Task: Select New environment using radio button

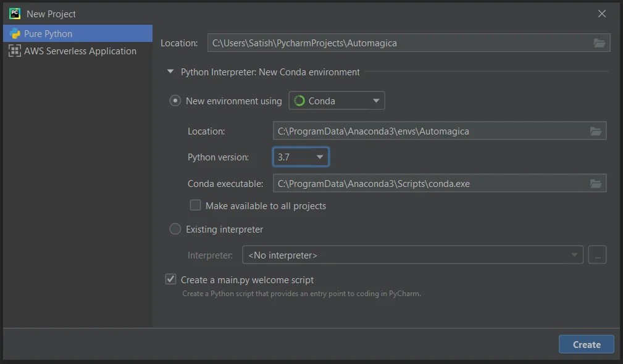Action: 175,101
